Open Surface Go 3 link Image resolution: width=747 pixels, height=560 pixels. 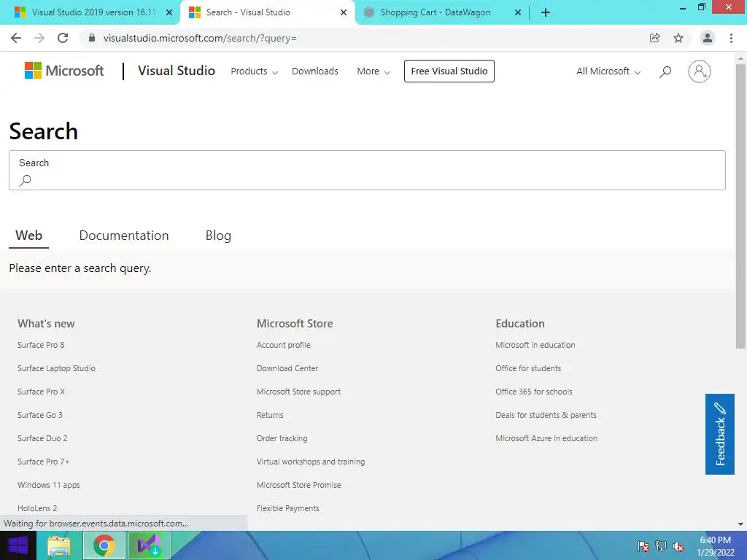coord(40,415)
